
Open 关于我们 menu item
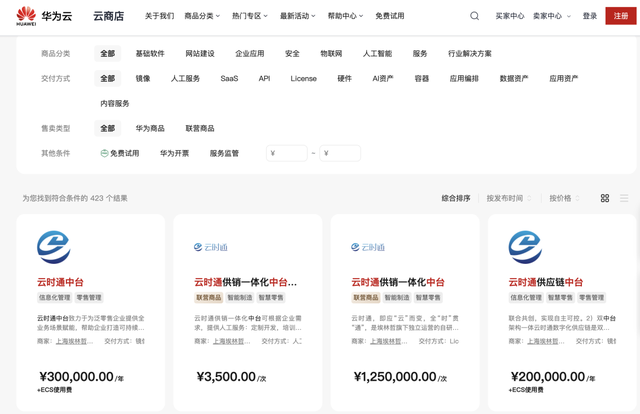point(160,16)
